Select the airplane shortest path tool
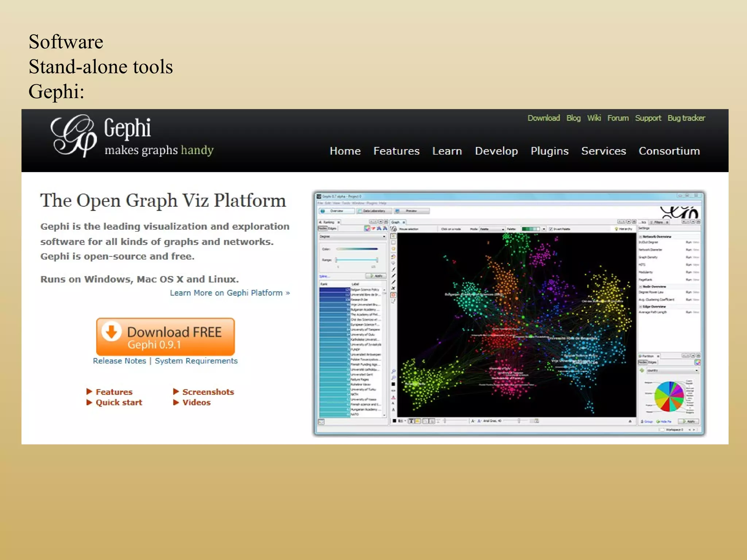 point(393,288)
